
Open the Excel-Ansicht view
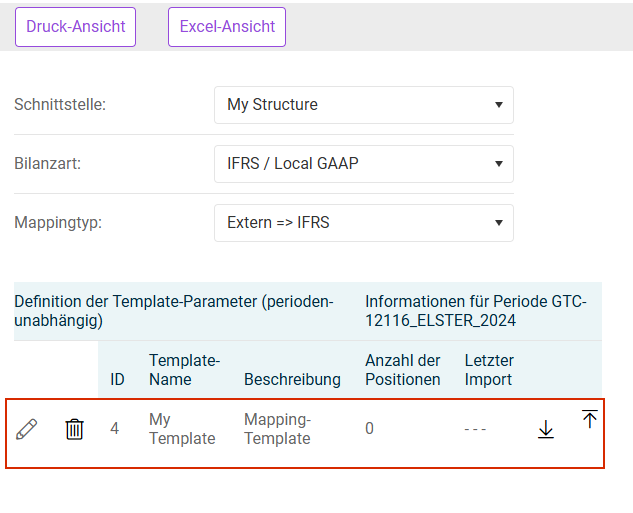click(227, 27)
